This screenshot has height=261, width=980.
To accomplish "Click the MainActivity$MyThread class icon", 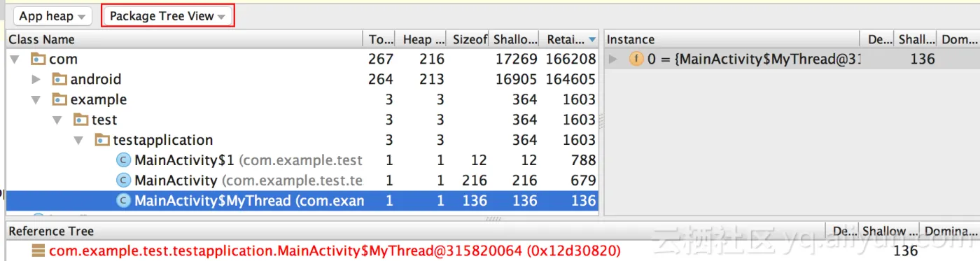I will [123, 201].
